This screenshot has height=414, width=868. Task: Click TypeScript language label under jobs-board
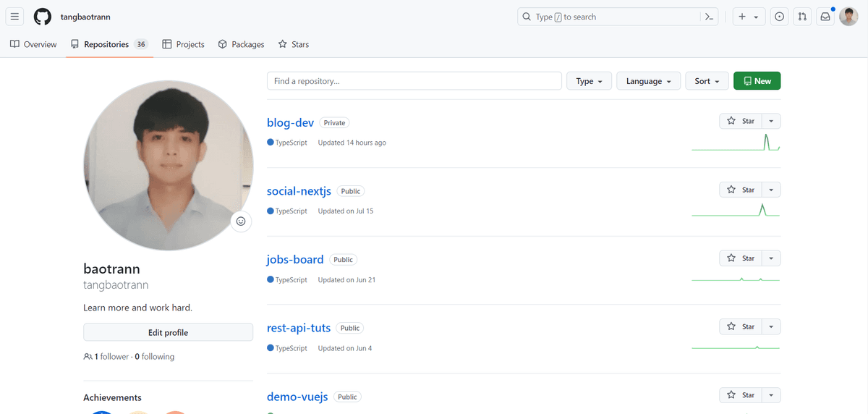click(x=292, y=279)
